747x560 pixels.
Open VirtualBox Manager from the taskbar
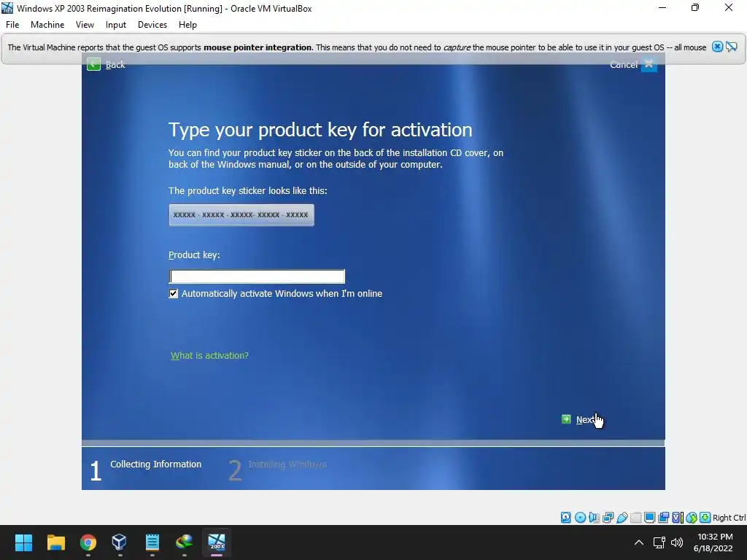(119, 542)
